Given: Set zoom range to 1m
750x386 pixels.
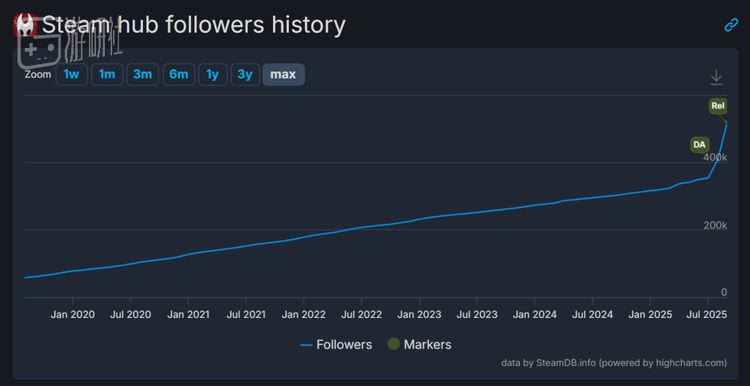Looking at the screenshot, I should [107, 75].
